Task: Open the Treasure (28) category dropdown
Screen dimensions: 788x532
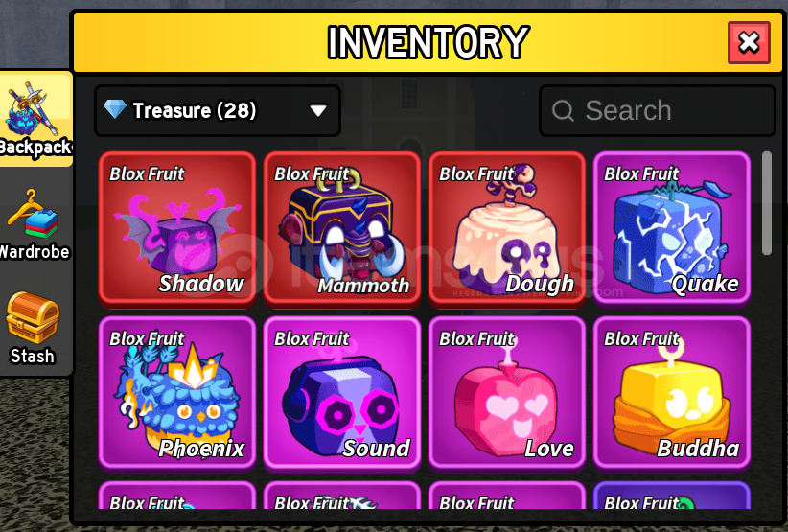Action: tap(218, 110)
